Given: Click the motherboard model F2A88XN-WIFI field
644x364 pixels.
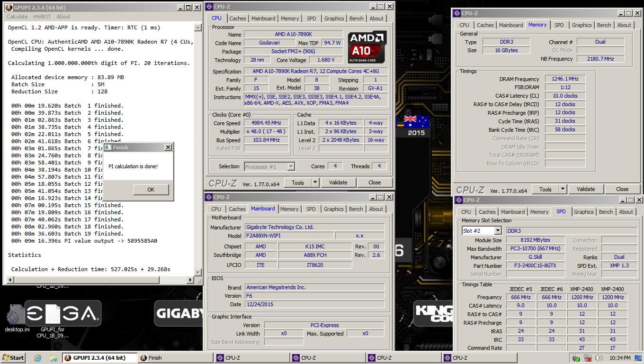Looking at the screenshot, I should [289, 236].
